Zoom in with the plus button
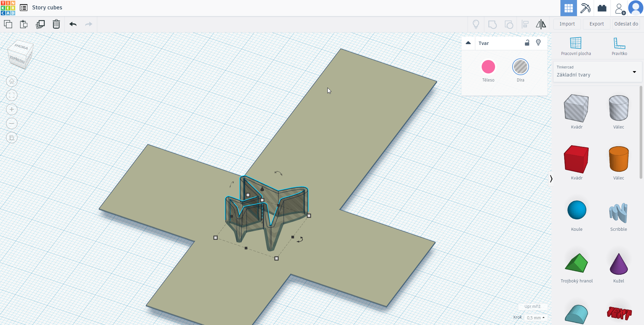The width and height of the screenshot is (644, 325). tap(12, 109)
